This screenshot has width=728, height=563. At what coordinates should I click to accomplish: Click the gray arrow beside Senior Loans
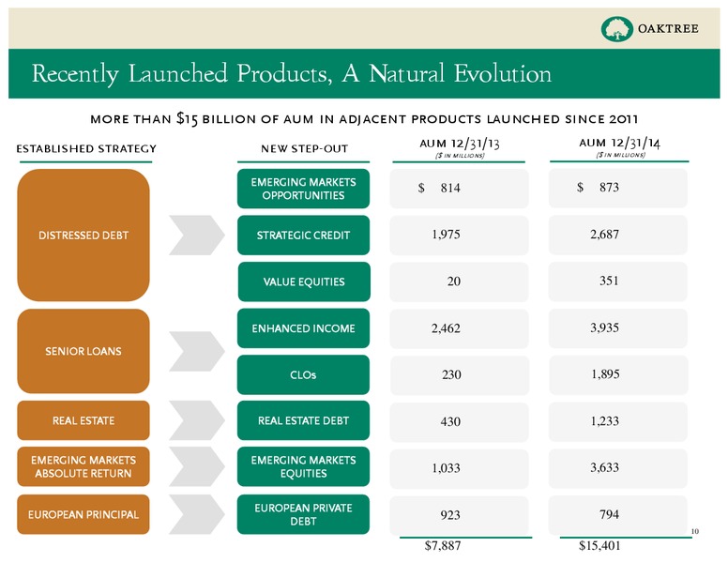coord(197,351)
